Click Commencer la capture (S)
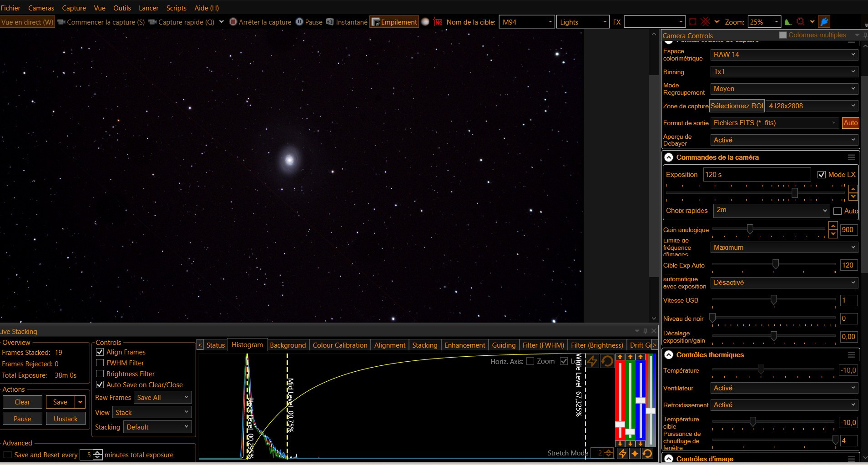 [101, 22]
